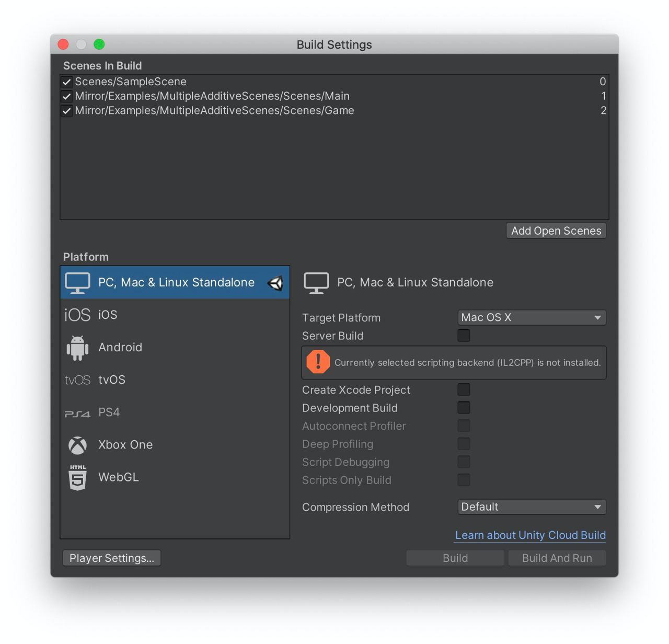Toggle the Development Build checkbox

tap(464, 408)
